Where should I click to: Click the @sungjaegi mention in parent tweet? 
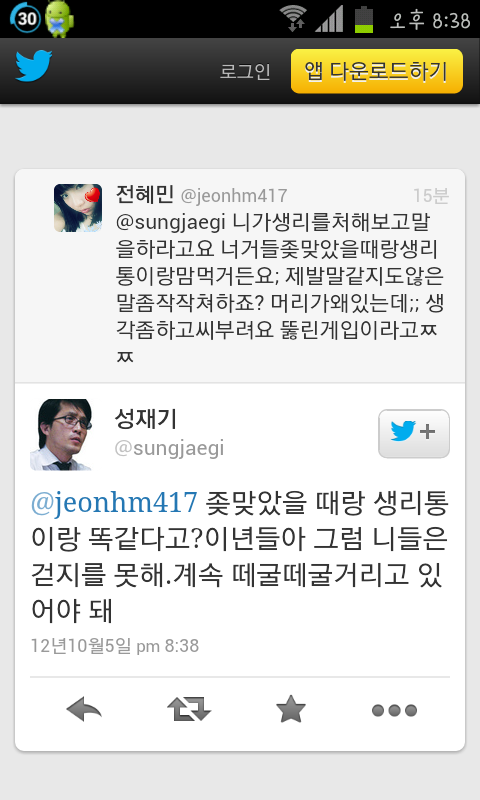tap(171, 222)
